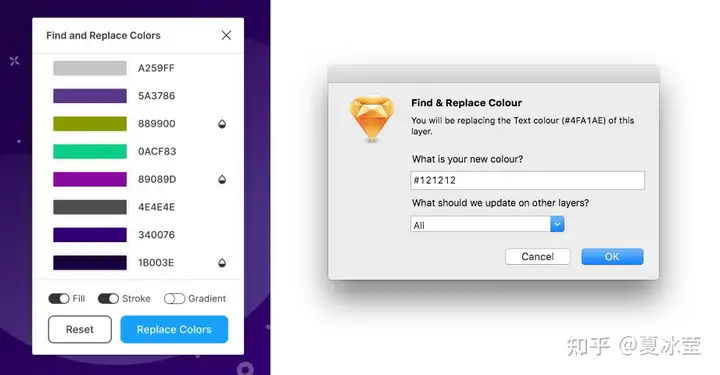This screenshot has height=375, width=720.
Task: Click the new colour field containing #121212
Action: pyautogui.click(x=527, y=180)
